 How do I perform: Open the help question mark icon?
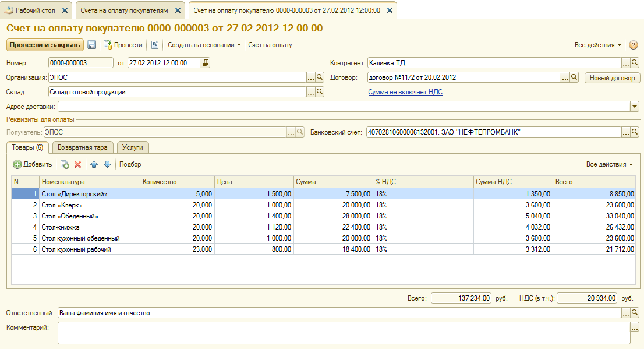click(x=634, y=45)
